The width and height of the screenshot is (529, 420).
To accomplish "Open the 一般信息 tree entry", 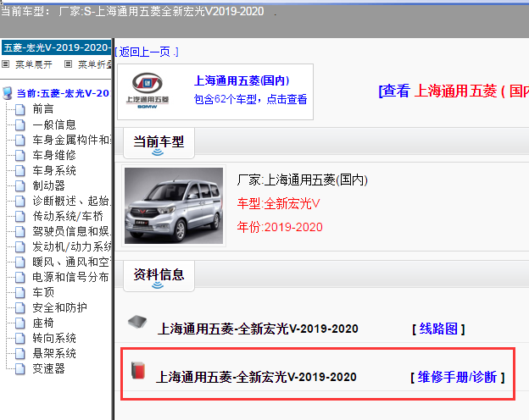I will [x=54, y=125].
